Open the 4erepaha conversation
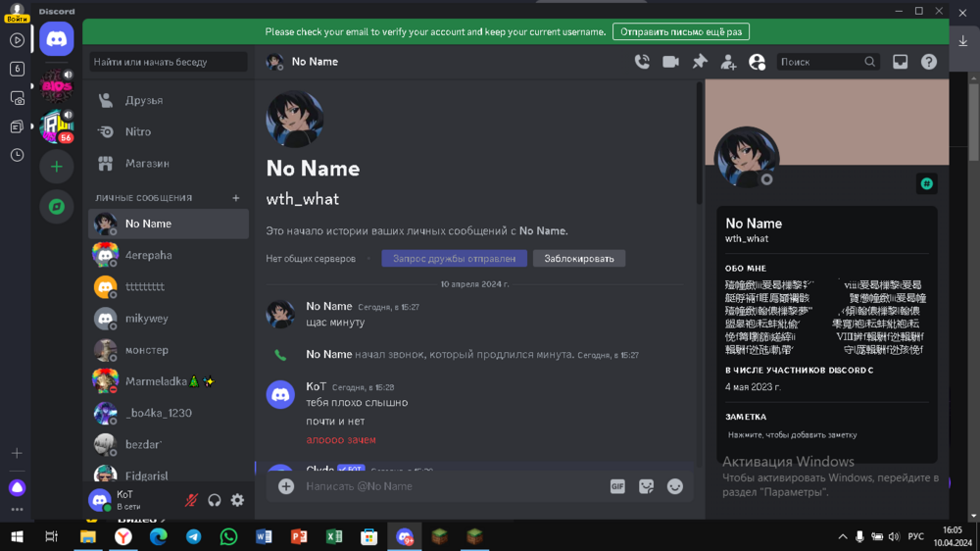Viewport: 980px width, 551px height. (x=169, y=255)
